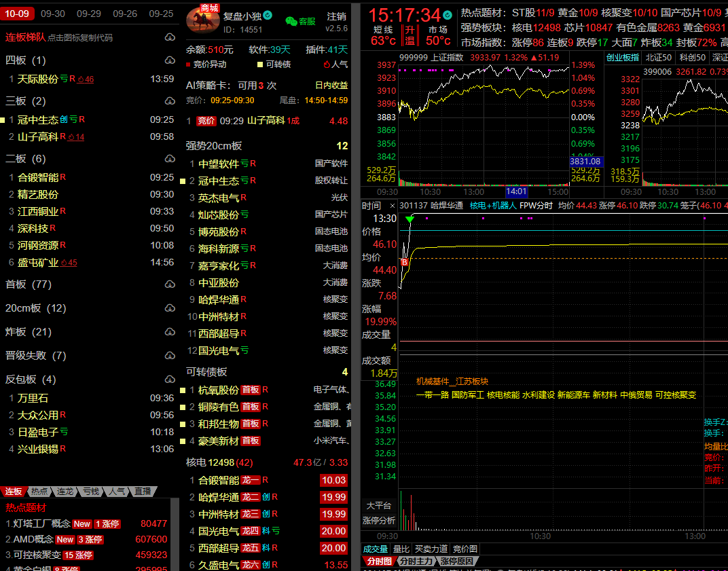
Task: Click the 注销 logout link
Action: (x=336, y=16)
